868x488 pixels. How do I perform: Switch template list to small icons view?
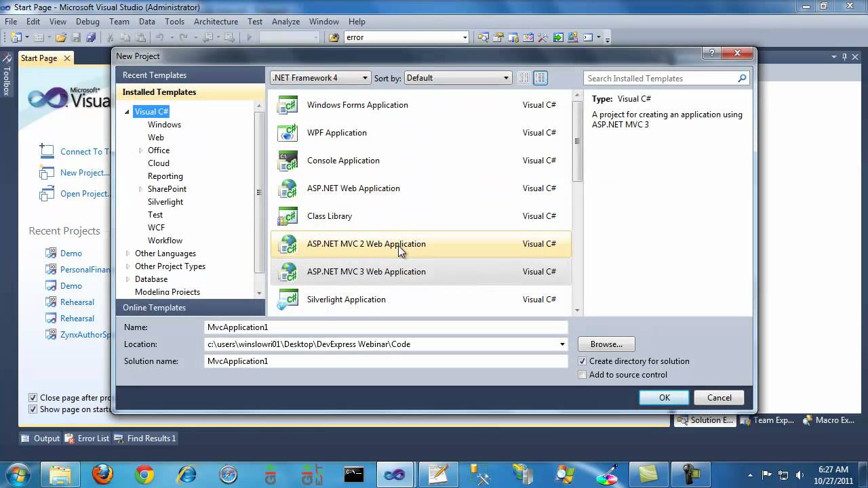tap(524, 78)
